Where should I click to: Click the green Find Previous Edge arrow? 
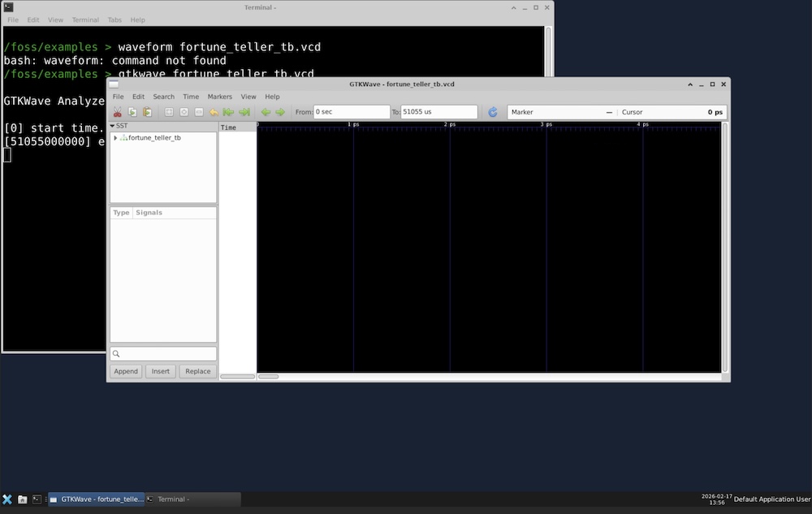pyautogui.click(x=266, y=112)
